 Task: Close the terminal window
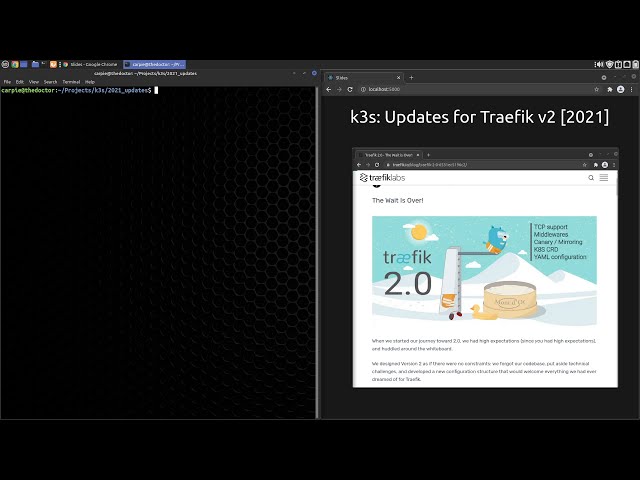tap(314, 73)
